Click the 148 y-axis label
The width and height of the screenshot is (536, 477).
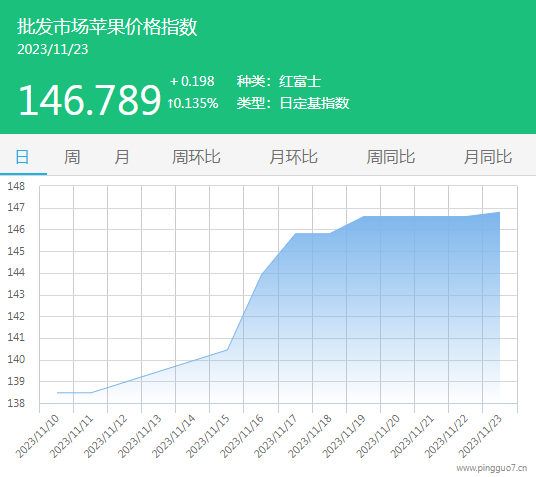[16, 186]
